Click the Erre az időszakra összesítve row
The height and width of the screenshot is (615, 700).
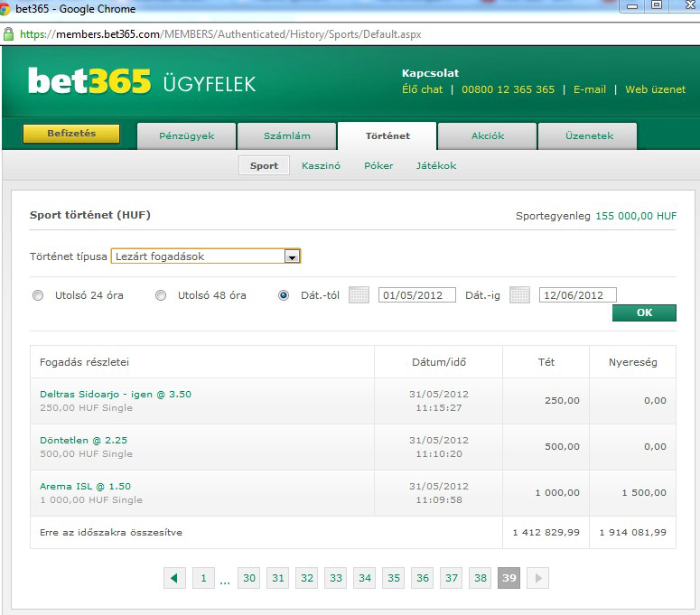click(x=352, y=533)
